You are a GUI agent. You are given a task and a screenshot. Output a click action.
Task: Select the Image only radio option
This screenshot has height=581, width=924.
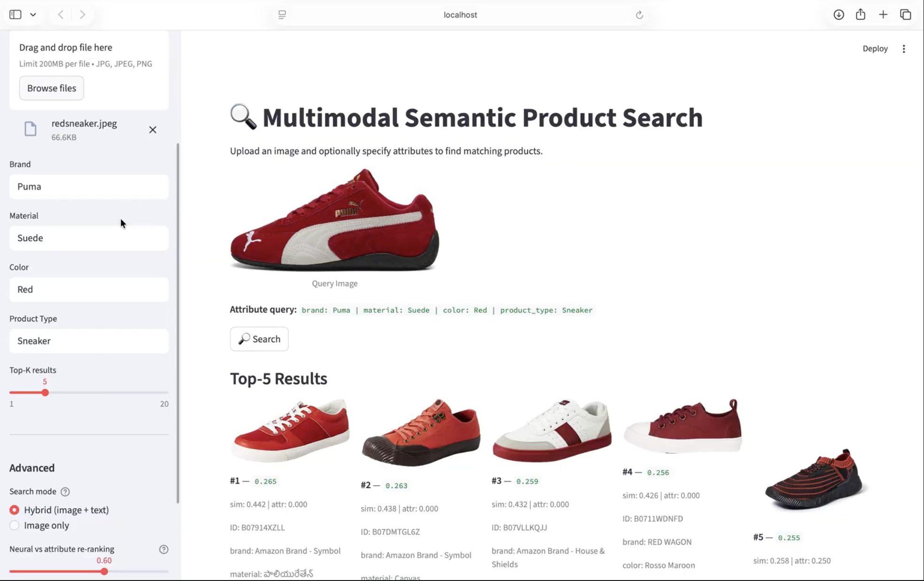click(x=15, y=525)
